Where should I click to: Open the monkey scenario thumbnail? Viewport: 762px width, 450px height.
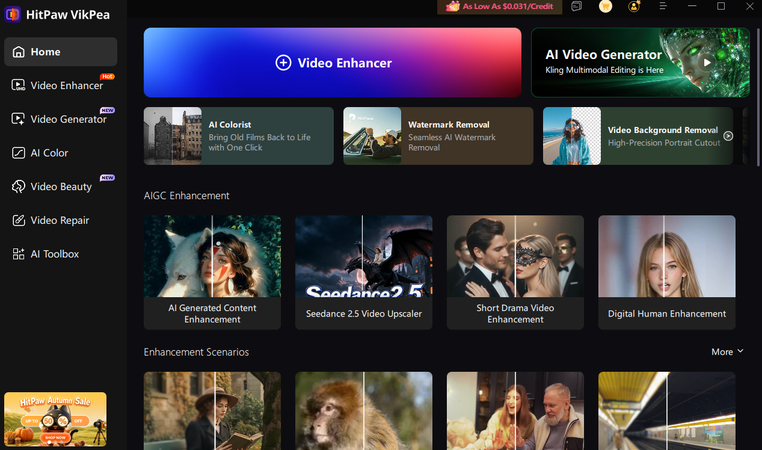pos(364,411)
